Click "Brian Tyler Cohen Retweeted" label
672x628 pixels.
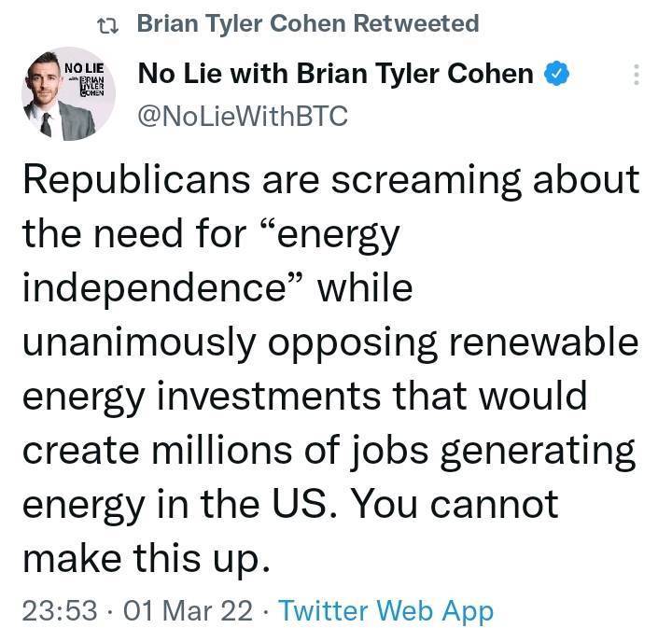pos(307,23)
